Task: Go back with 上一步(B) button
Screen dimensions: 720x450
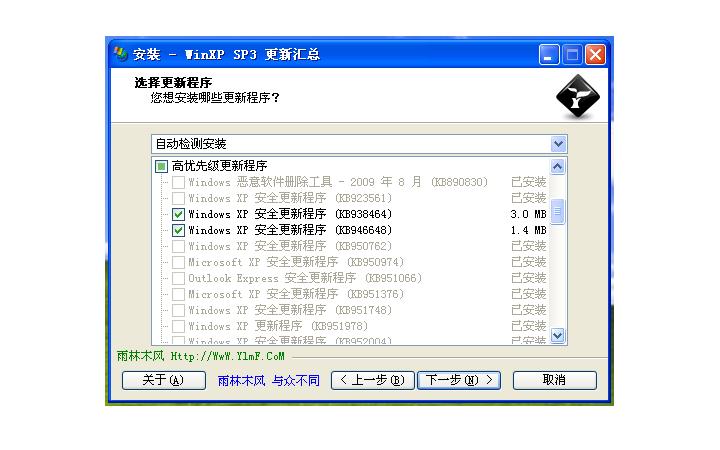Action: [372, 380]
